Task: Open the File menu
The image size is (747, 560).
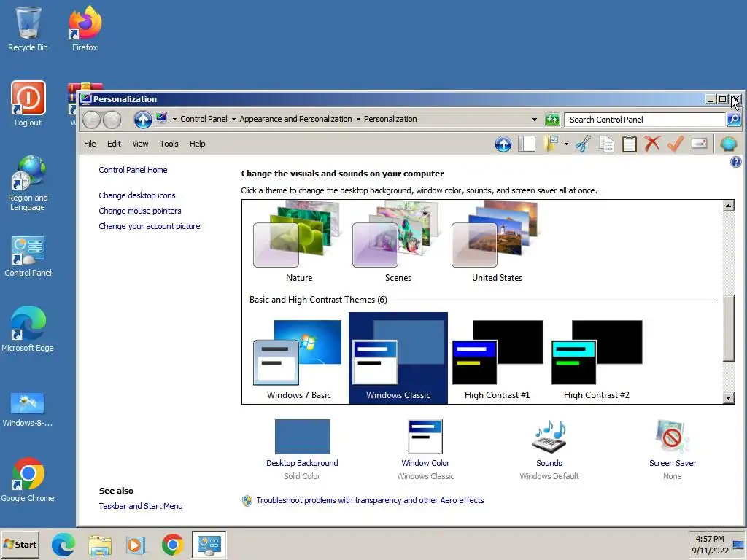Action: pos(90,144)
